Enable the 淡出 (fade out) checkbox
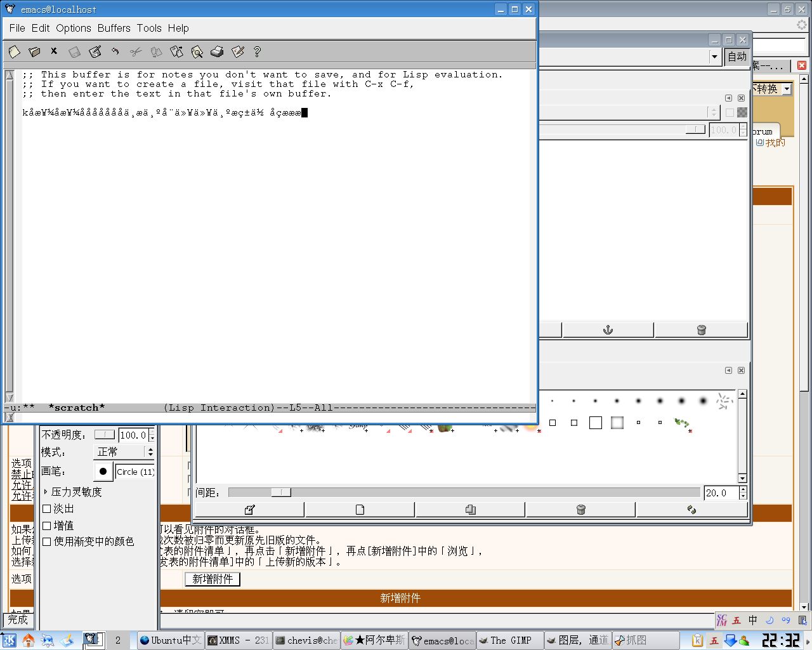The image size is (812, 650). (x=46, y=509)
